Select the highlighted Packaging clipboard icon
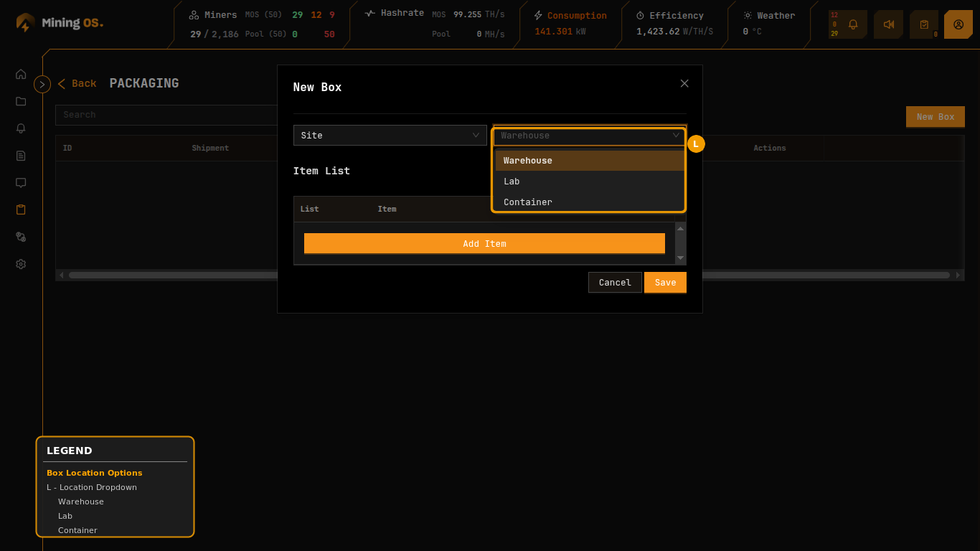This screenshot has width=980, height=551. [x=21, y=209]
